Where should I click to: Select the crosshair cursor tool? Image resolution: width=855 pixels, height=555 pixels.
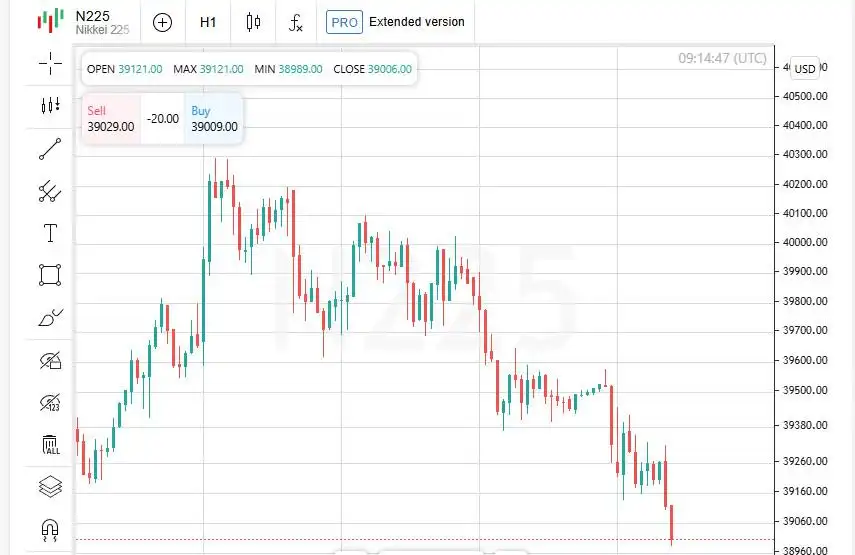pos(50,63)
